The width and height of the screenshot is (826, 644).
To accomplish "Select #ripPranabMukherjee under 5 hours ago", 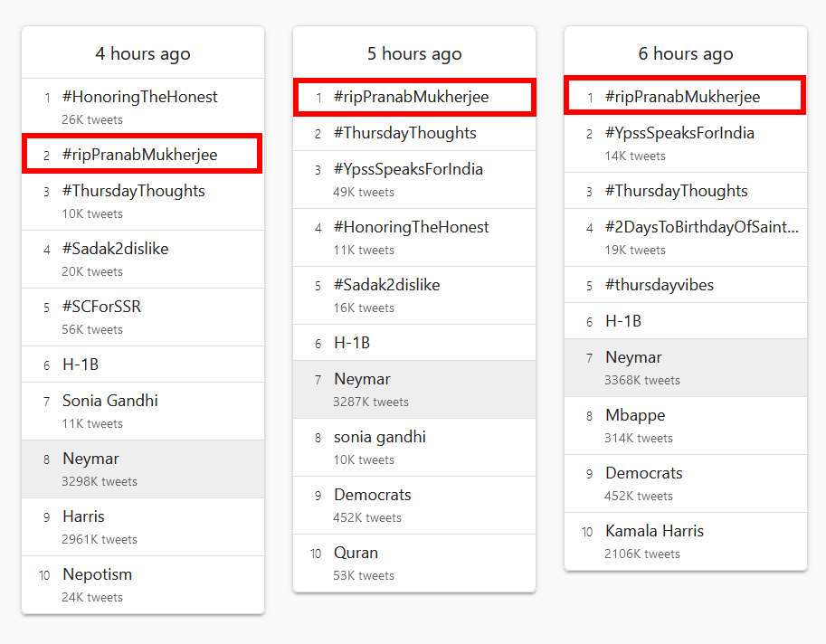I will click(x=412, y=97).
